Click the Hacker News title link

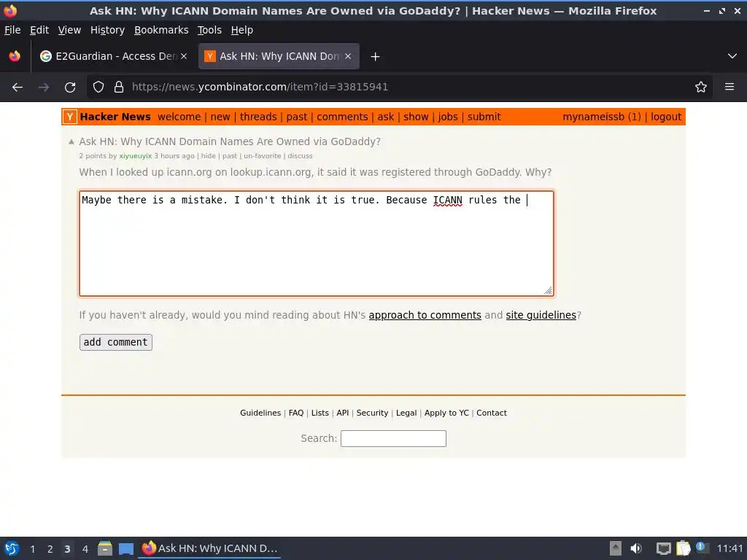pos(115,117)
